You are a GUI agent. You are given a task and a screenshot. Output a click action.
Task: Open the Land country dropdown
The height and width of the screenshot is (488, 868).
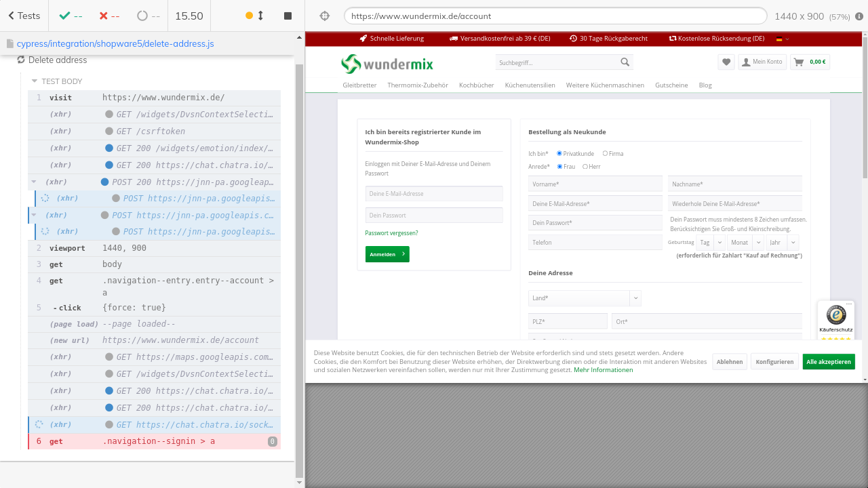tap(584, 298)
